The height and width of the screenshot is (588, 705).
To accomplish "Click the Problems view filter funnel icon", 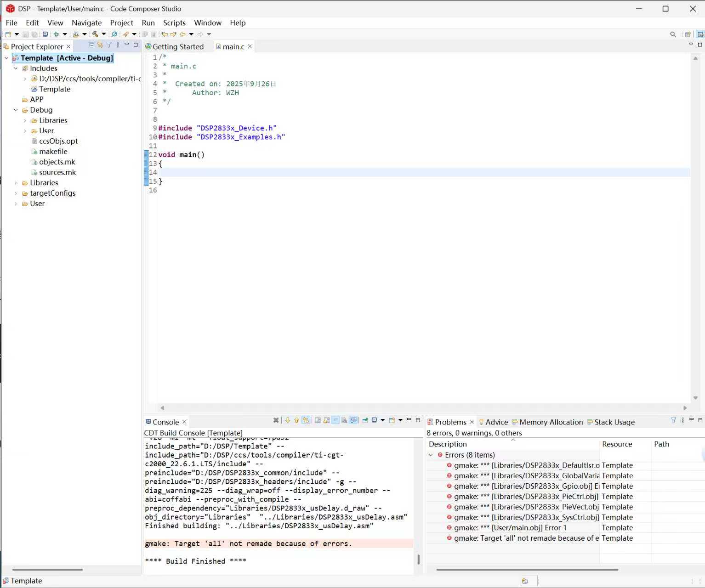I will [x=673, y=420].
